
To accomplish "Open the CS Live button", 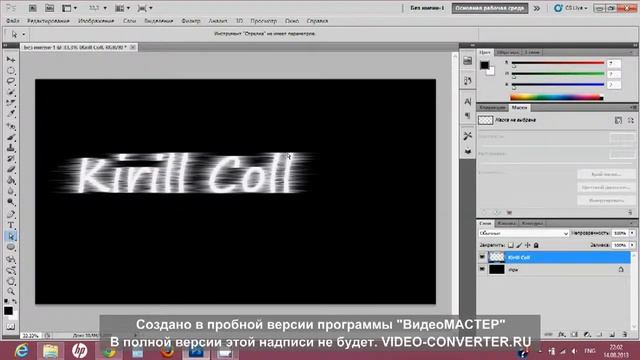I will [571, 8].
